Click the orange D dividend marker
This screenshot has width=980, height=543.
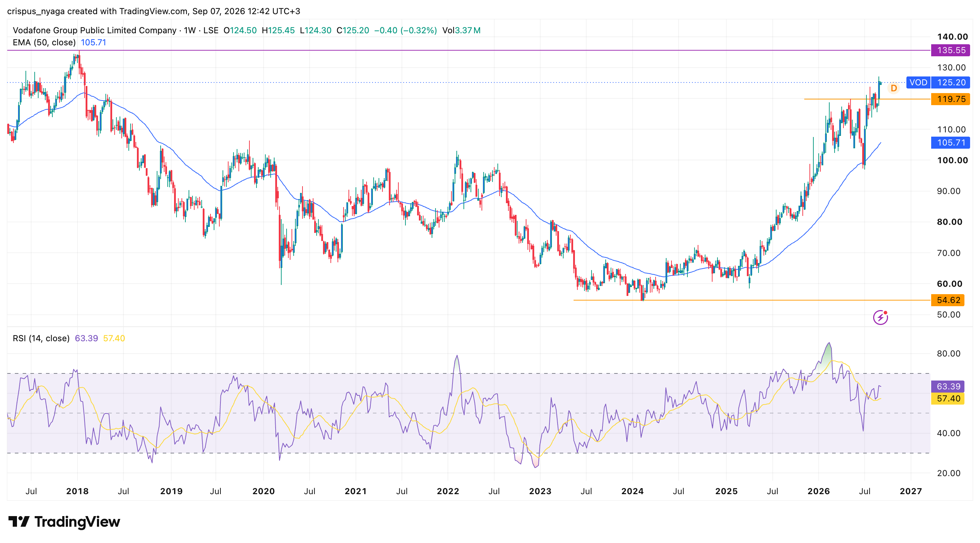coord(894,88)
